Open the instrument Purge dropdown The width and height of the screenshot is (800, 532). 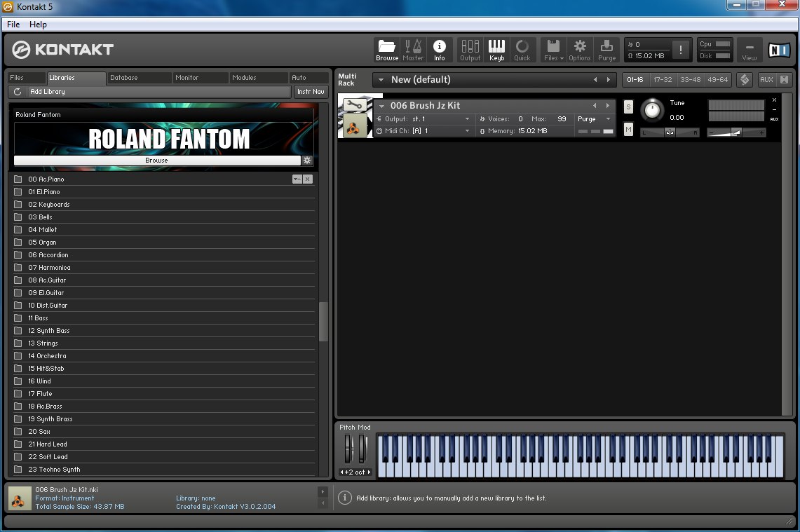(594, 119)
